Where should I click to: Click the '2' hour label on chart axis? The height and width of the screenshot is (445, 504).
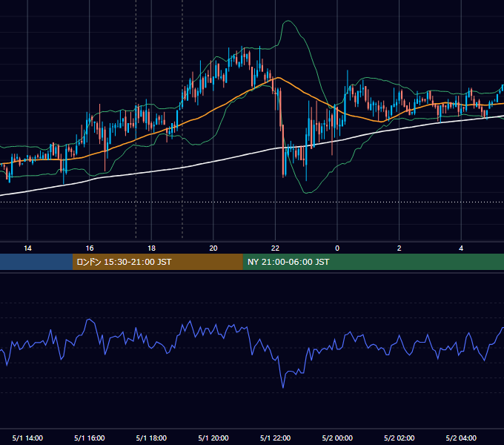pos(399,248)
